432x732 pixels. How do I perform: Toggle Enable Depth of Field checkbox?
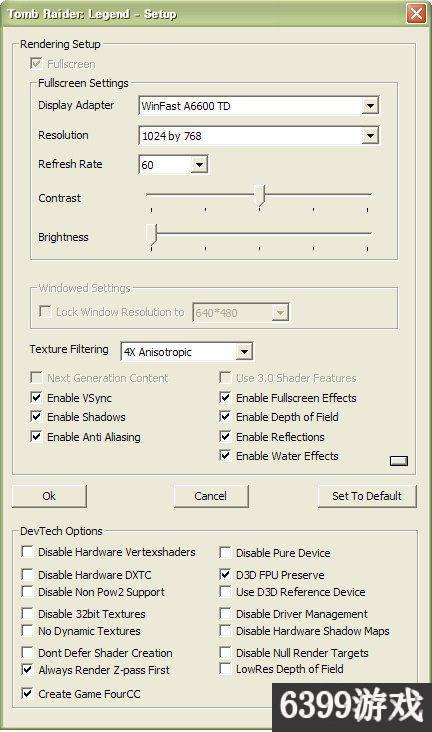click(225, 416)
